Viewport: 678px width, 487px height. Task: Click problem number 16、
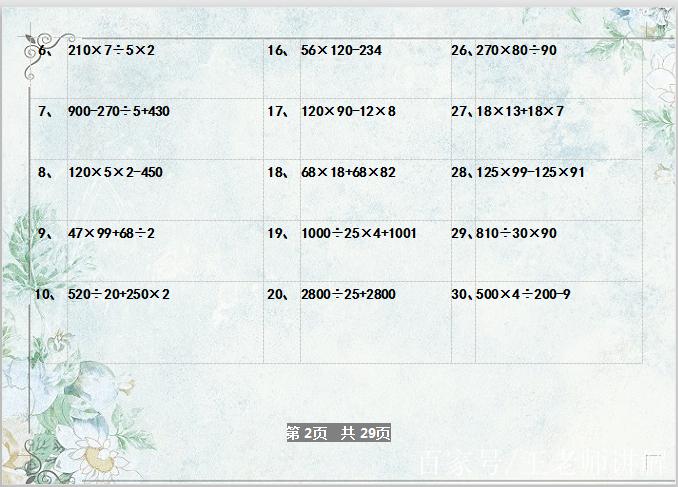click(x=278, y=51)
